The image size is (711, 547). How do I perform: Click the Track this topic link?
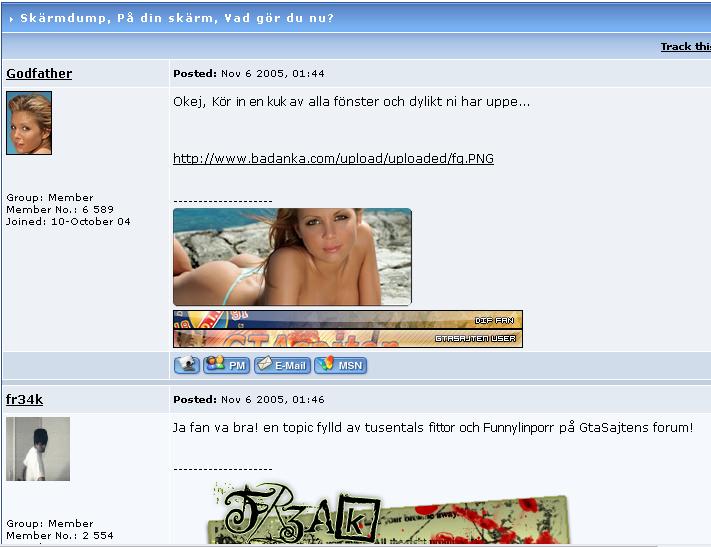click(x=686, y=46)
